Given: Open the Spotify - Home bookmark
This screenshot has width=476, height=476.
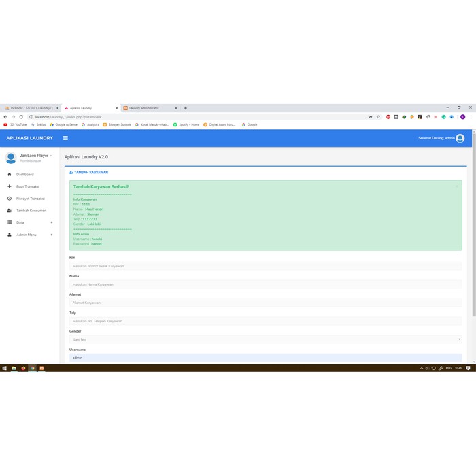Looking at the screenshot, I should [186, 124].
